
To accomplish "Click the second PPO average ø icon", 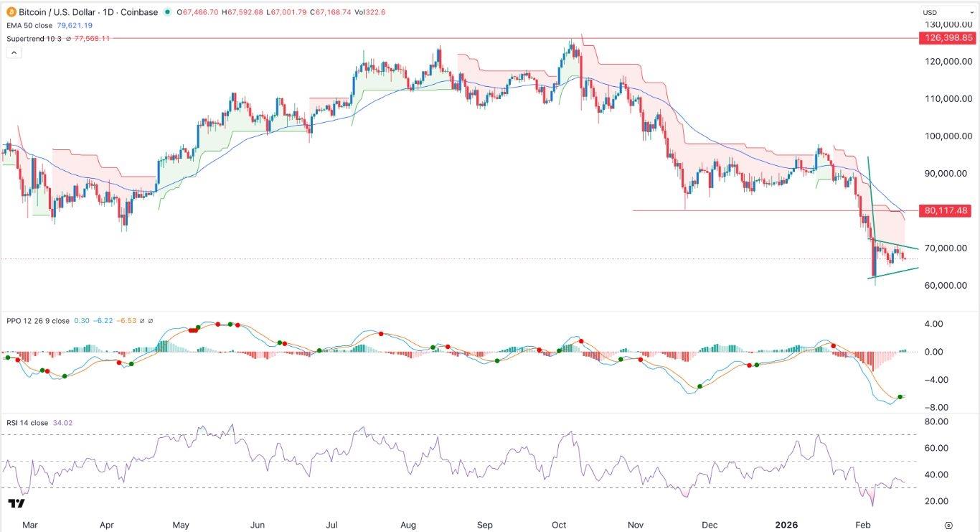I will (151, 322).
